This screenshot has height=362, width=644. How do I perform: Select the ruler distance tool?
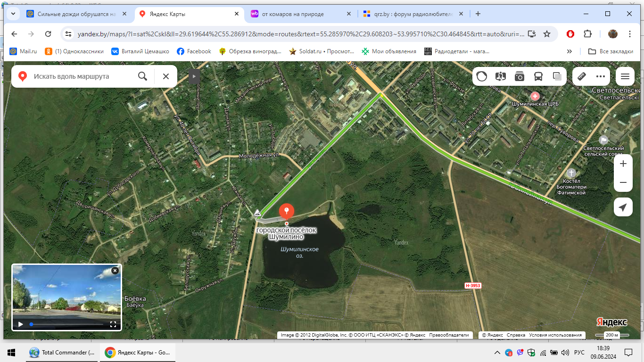click(x=582, y=76)
